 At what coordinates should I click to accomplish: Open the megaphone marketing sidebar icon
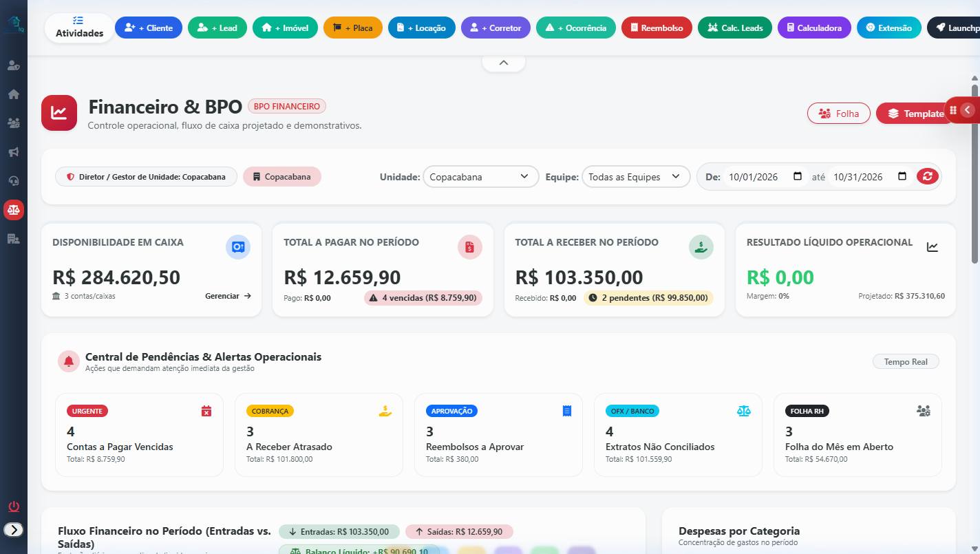click(x=14, y=152)
